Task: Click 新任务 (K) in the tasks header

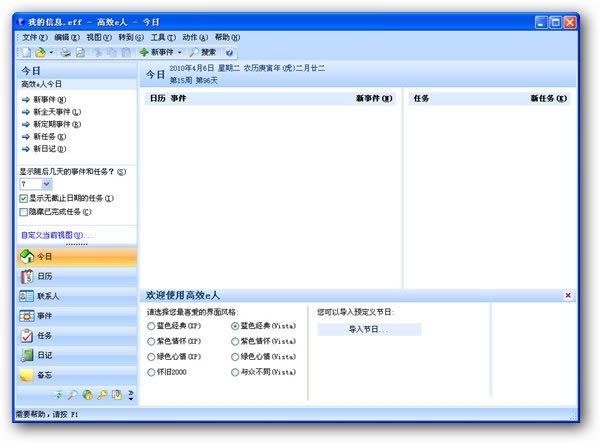Action: click(548, 98)
